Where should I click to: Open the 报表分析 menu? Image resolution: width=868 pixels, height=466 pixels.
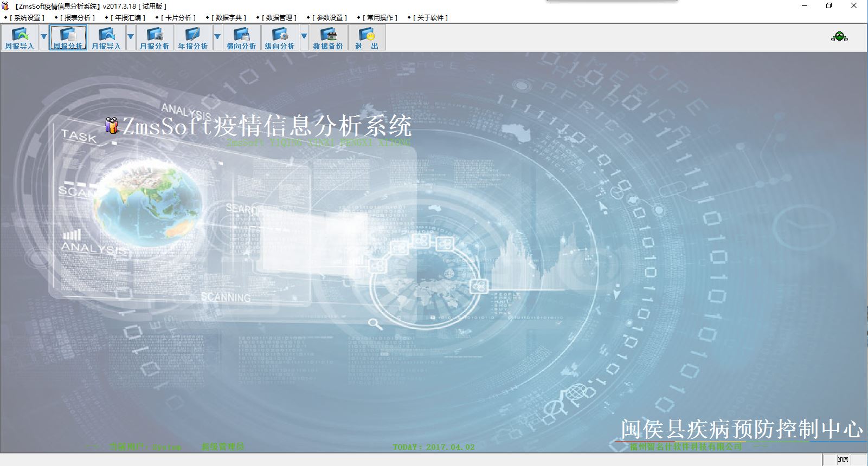click(75, 18)
